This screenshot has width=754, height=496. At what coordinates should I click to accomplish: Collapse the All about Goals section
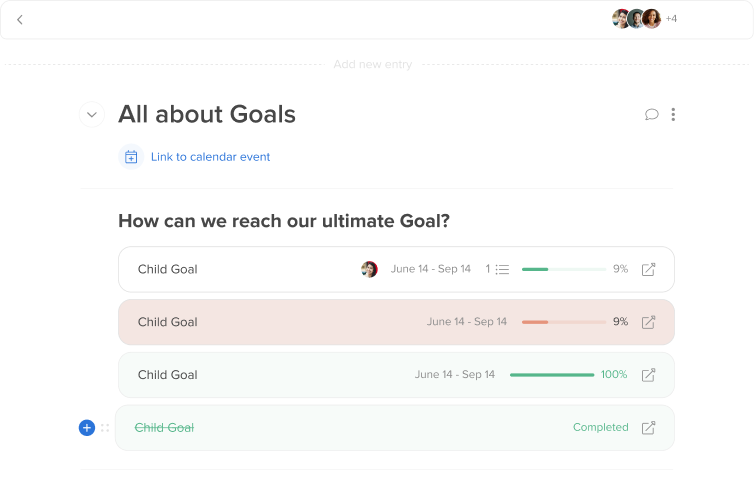click(x=92, y=115)
